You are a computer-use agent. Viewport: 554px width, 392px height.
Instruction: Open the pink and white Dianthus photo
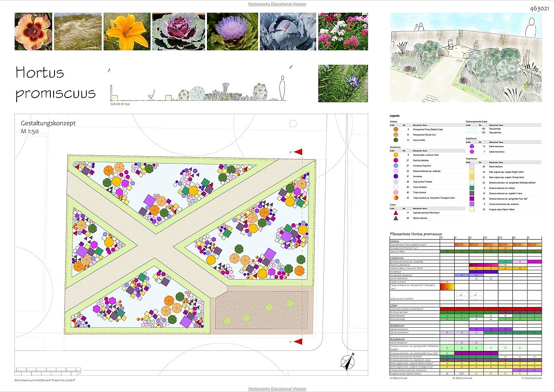343,31
